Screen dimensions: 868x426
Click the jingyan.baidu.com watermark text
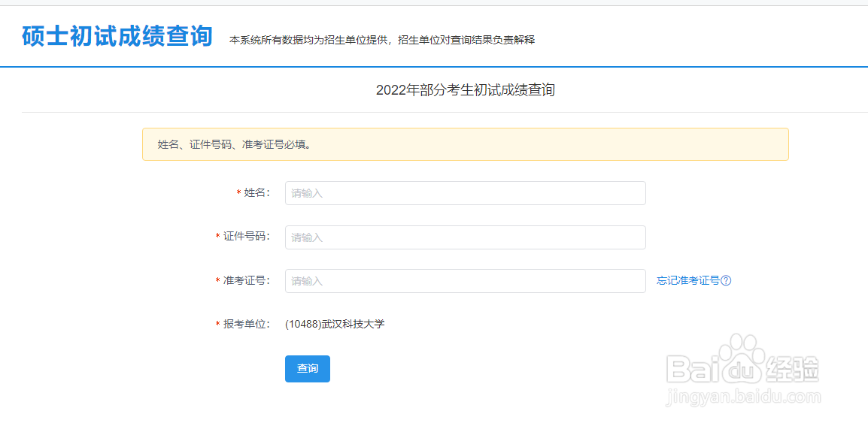(x=744, y=397)
